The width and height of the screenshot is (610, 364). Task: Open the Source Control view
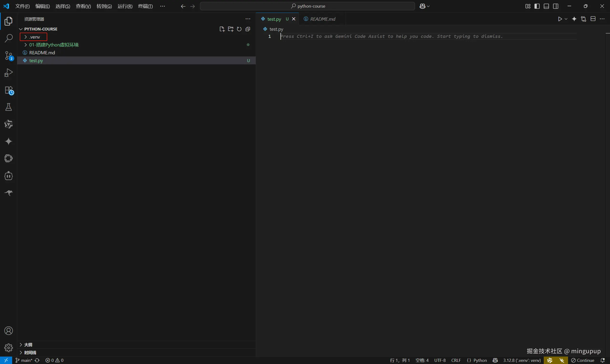click(x=9, y=56)
